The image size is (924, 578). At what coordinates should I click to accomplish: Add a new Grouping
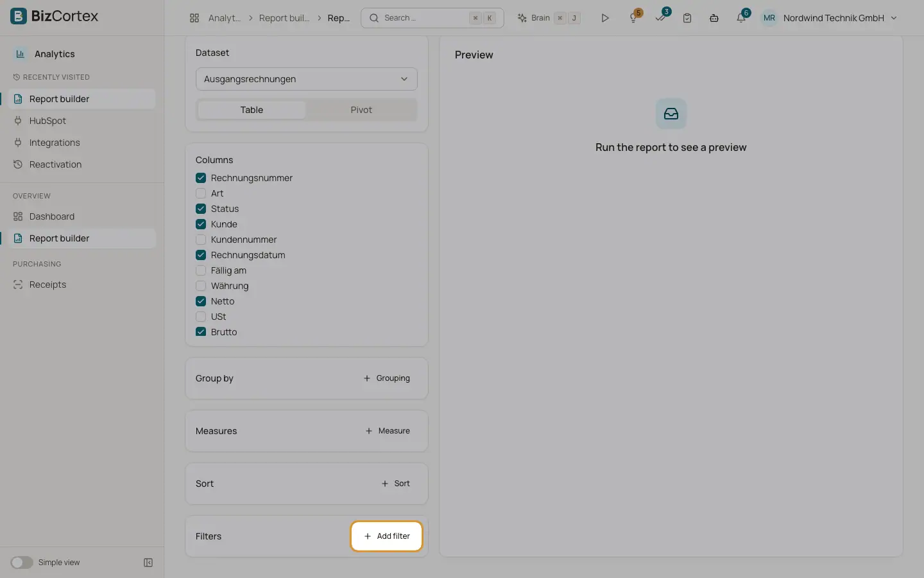tap(386, 378)
